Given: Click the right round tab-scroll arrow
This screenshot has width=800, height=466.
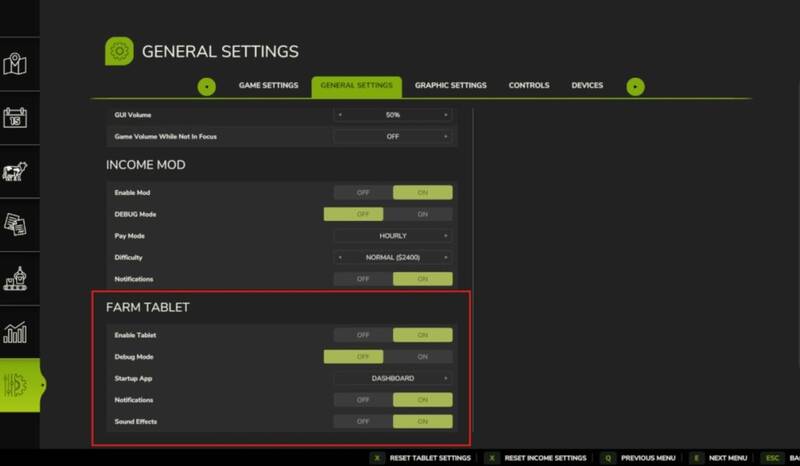Looking at the screenshot, I should click(x=636, y=86).
